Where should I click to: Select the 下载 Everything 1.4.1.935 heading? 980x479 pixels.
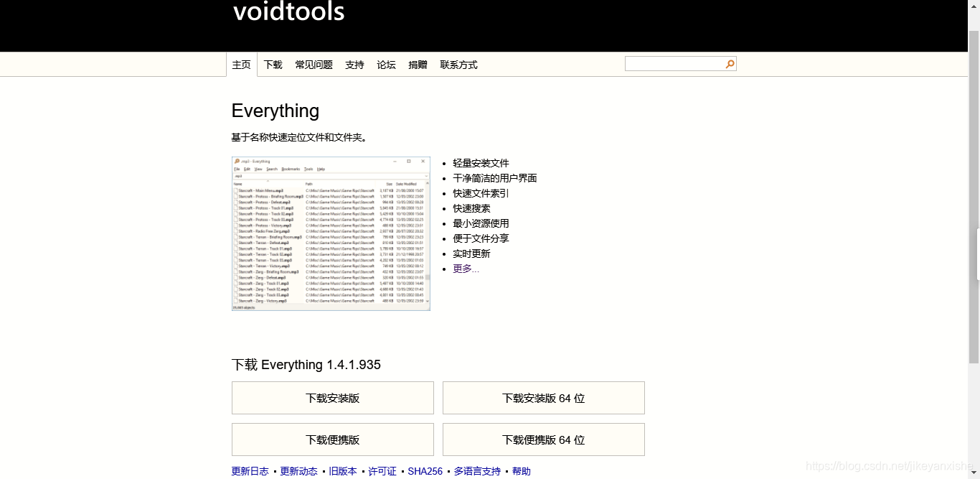click(x=306, y=365)
